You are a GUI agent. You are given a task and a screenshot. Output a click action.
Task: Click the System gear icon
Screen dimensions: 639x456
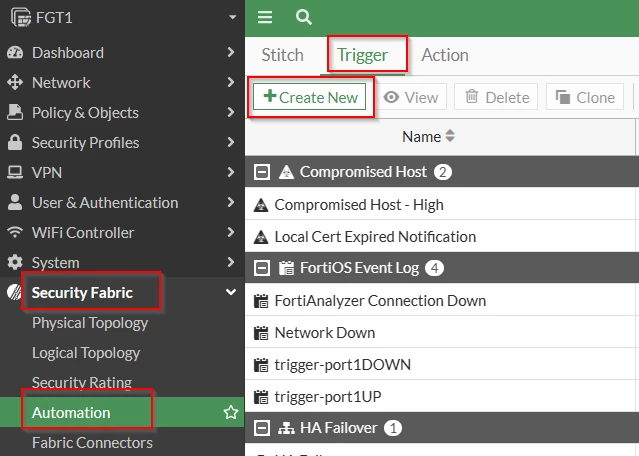[x=15, y=262]
